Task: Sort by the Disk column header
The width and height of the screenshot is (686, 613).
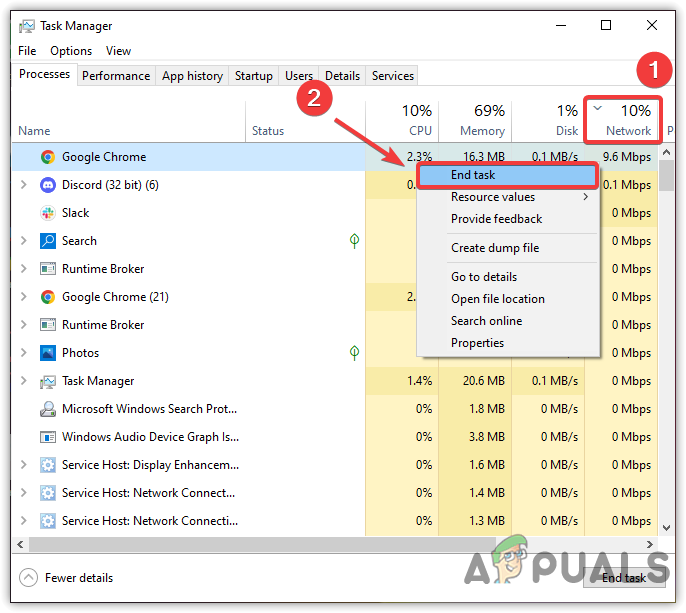Action: coord(548,121)
